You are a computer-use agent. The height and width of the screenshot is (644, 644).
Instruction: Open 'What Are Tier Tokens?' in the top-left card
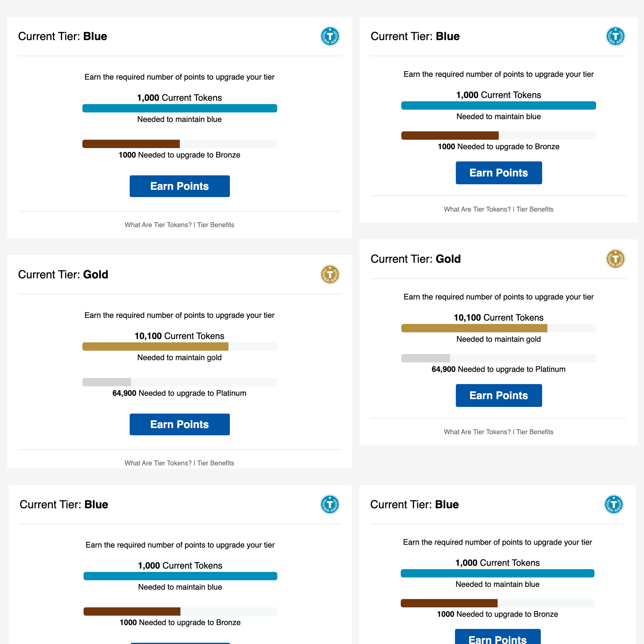click(158, 225)
